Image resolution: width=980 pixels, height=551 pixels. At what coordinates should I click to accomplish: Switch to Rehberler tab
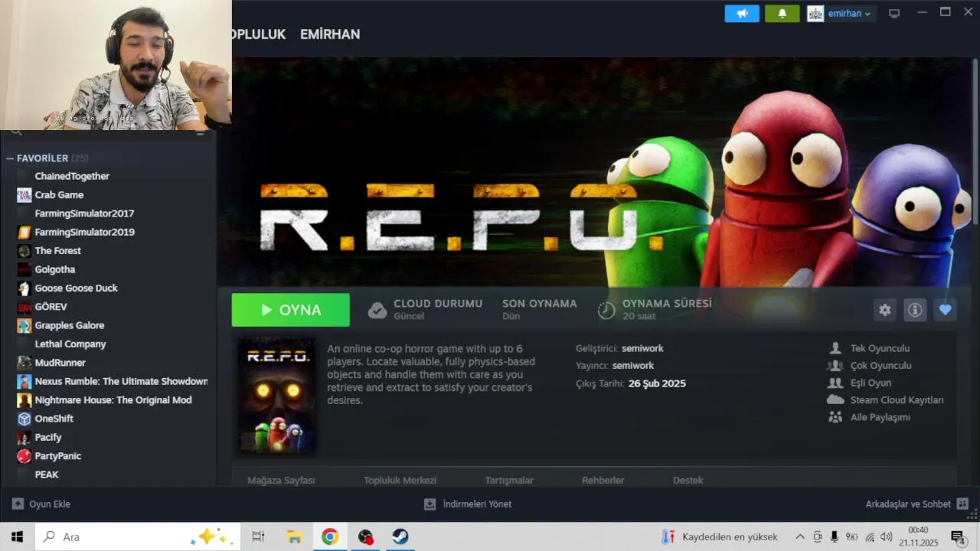[x=603, y=480]
